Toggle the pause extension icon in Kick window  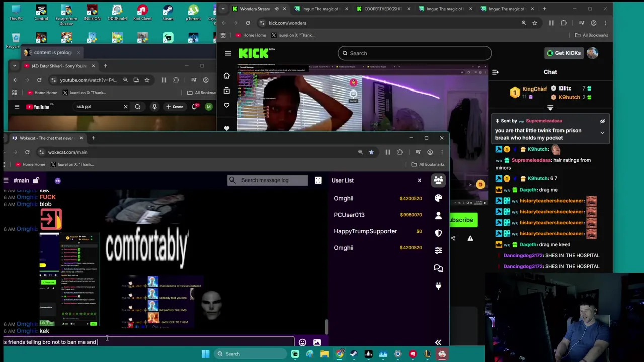tap(551, 23)
